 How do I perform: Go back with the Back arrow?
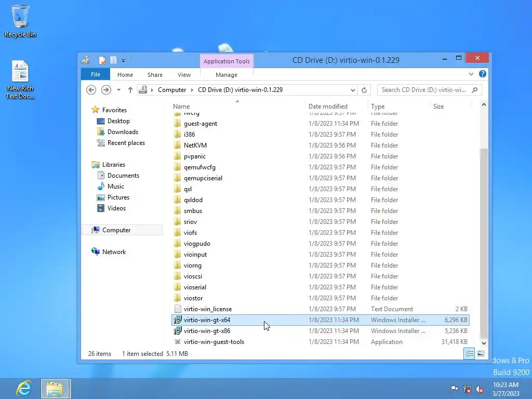(91, 90)
